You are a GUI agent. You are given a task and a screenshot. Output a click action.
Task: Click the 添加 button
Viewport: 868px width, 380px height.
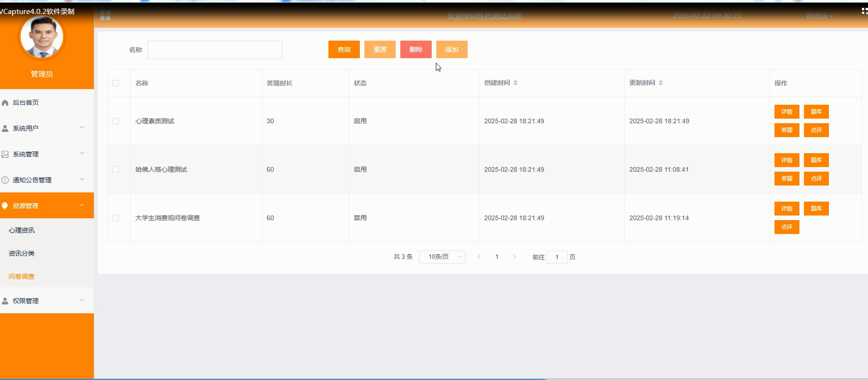[x=452, y=49]
